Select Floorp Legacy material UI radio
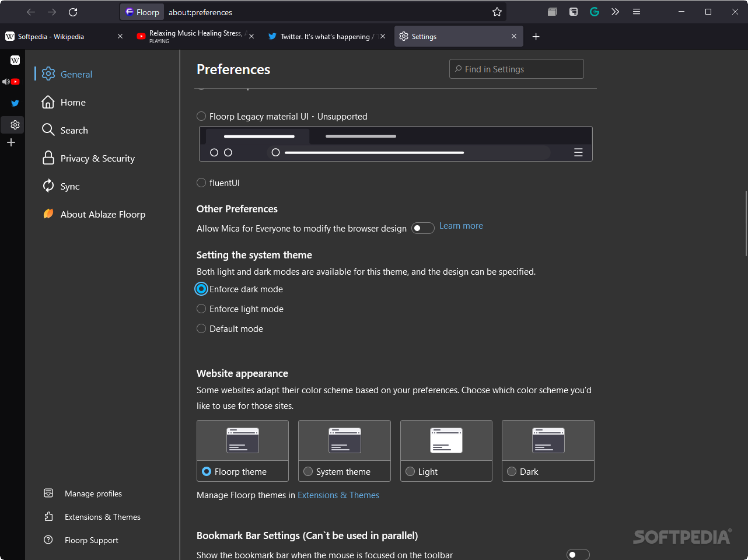Screen dimensions: 748x560 click(x=201, y=116)
